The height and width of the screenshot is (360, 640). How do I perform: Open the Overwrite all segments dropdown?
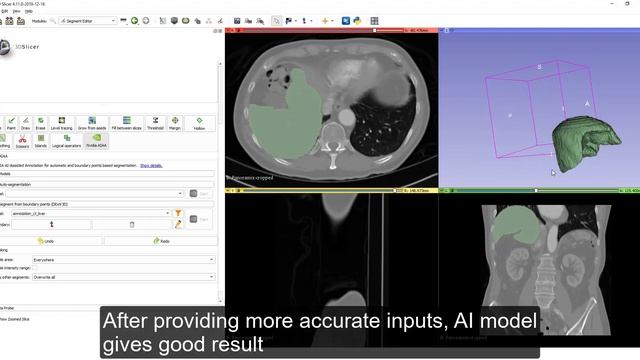(123, 277)
